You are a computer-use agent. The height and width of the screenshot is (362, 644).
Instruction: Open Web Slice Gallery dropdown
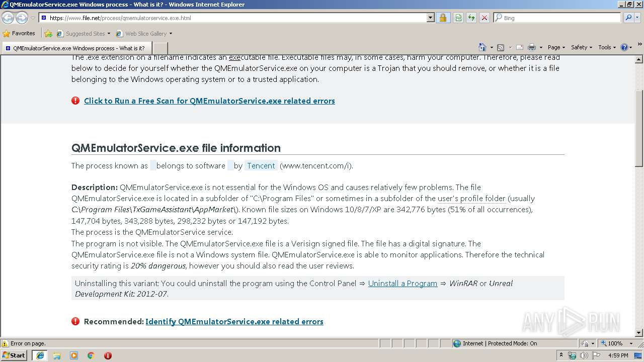[x=144, y=34]
